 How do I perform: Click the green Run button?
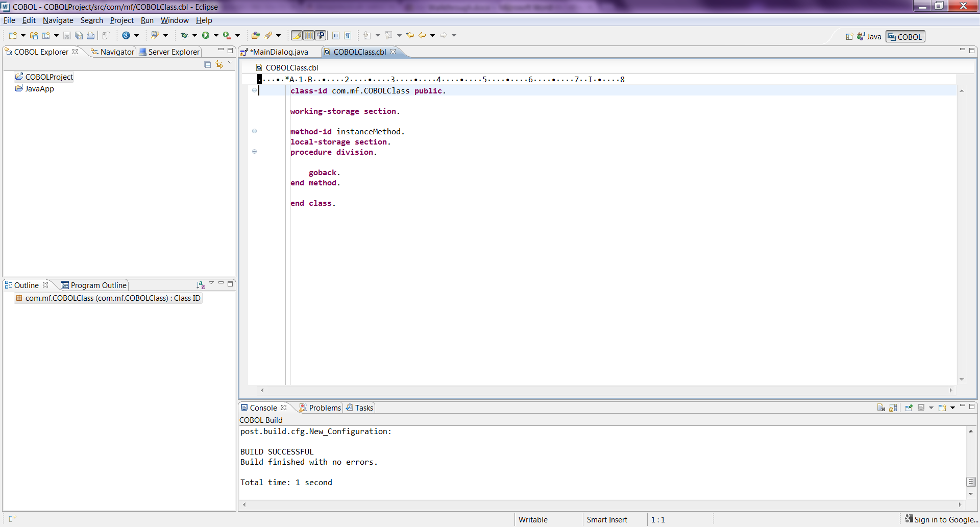click(x=206, y=35)
